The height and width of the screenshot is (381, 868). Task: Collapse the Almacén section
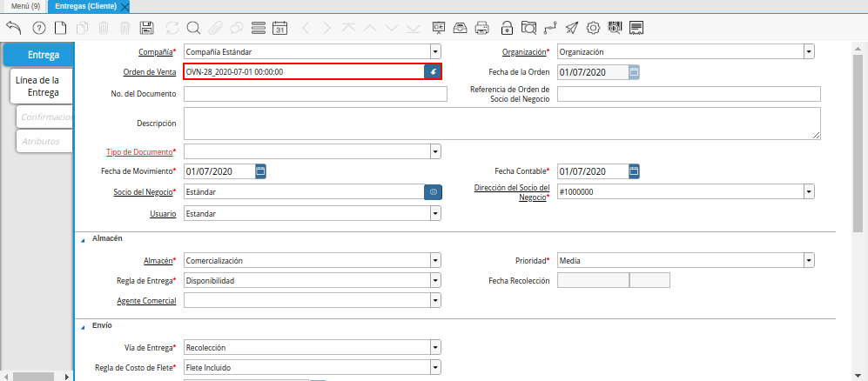click(84, 239)
